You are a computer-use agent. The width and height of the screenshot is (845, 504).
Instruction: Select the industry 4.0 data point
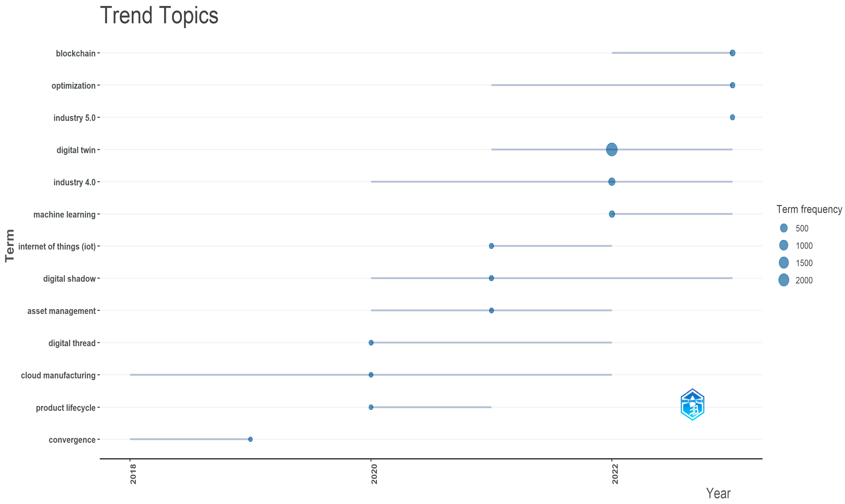[612, 182]
